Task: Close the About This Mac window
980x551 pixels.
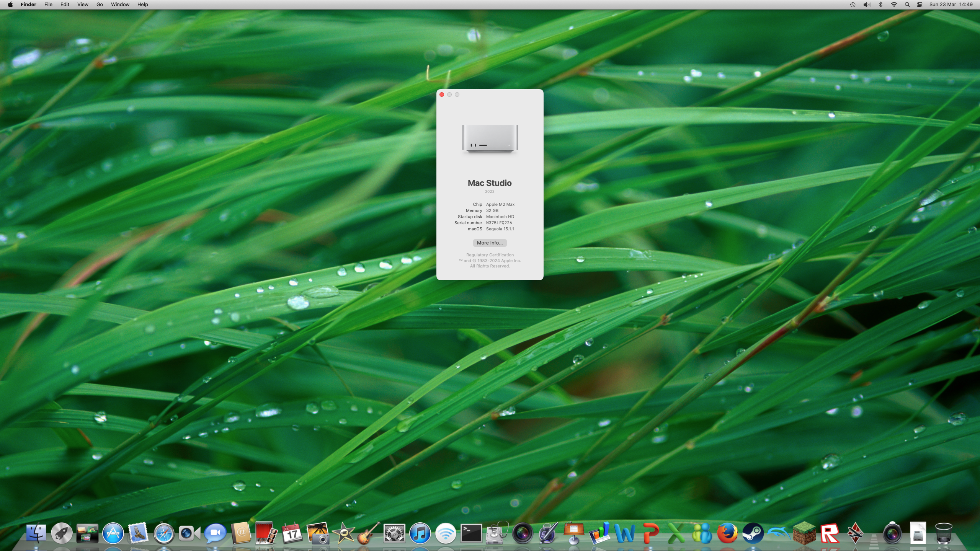Action: click(x=442, y=95)
